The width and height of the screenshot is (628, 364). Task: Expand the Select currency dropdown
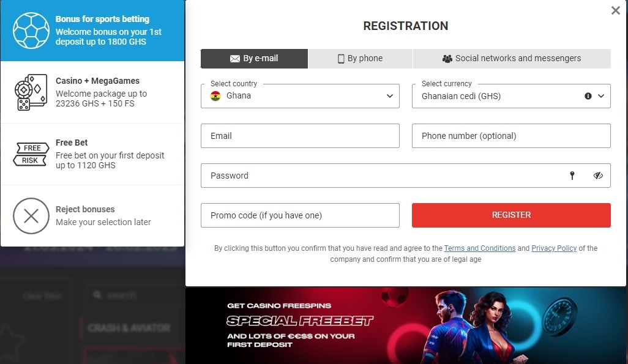(601, 96)
